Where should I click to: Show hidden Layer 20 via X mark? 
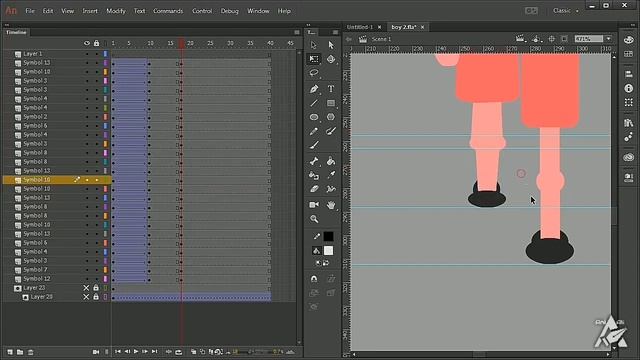click(x=86, y=297)
